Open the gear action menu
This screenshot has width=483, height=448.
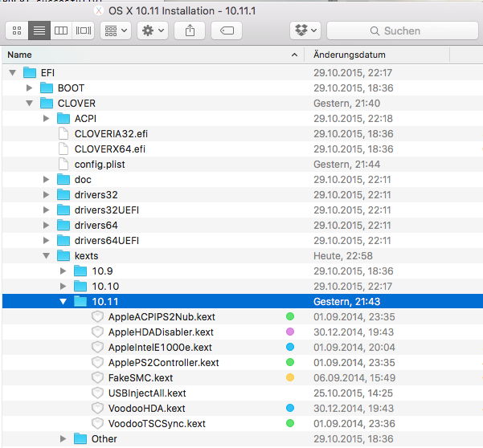[153, 31]
